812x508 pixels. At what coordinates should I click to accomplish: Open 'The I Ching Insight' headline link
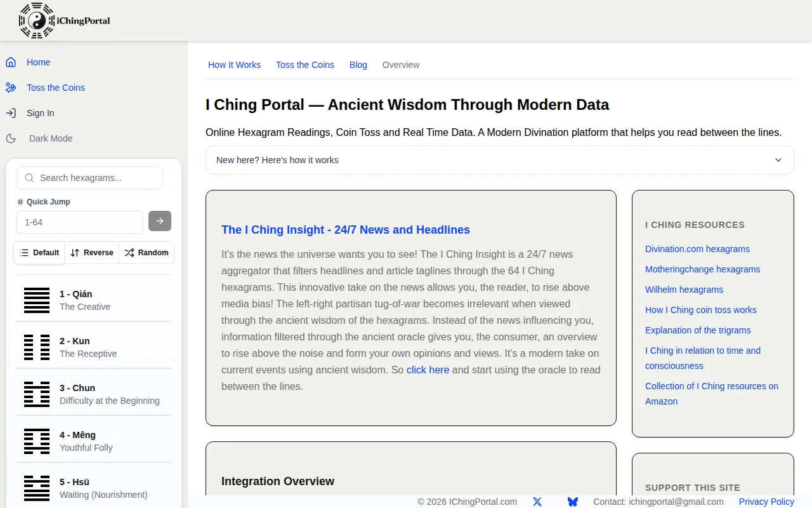point(346,230)
